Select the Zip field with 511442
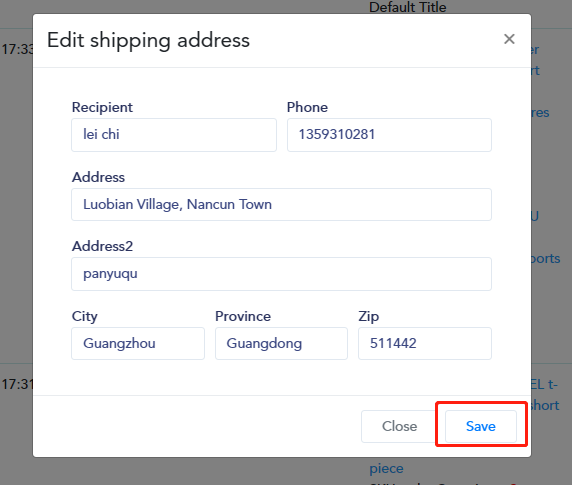572x485 pixels. pyautogui.click(x=425, y=343)
